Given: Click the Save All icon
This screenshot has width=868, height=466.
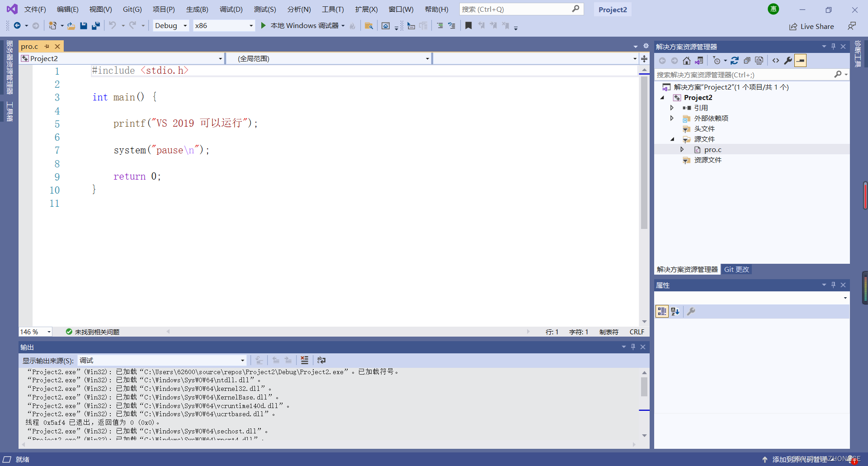Looking at the screenshot, I should [x=95, y=25].
